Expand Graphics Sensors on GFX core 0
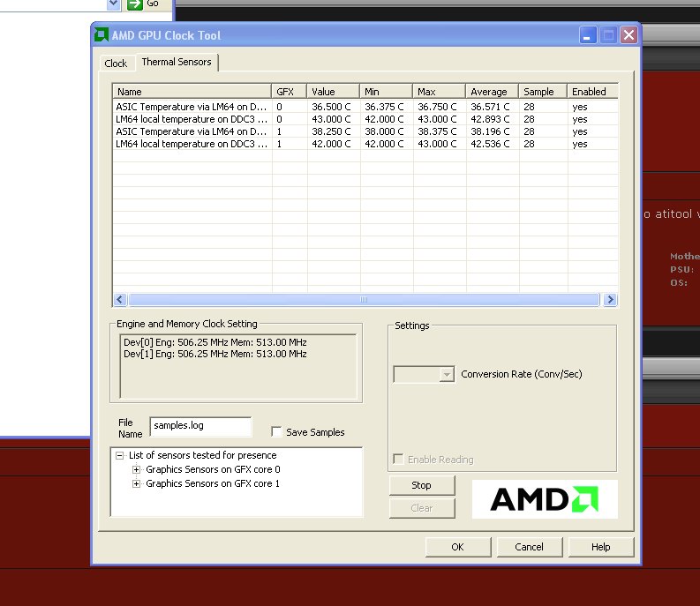 (137, 469)
